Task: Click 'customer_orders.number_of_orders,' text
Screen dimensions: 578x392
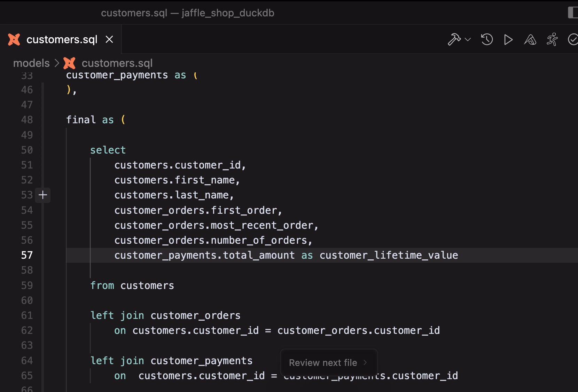Action: point(213,240)
